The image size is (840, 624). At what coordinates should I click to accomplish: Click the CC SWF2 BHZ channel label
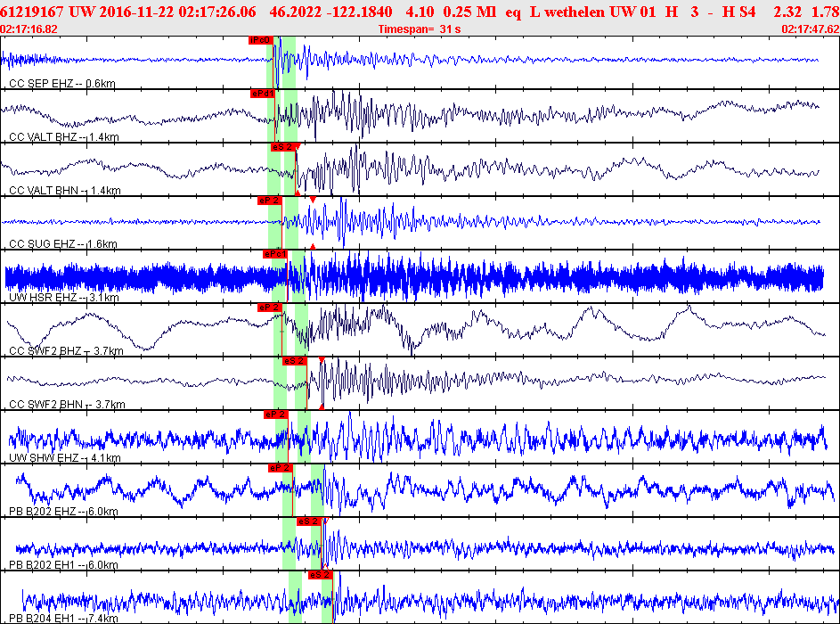(x=66, y=351)
